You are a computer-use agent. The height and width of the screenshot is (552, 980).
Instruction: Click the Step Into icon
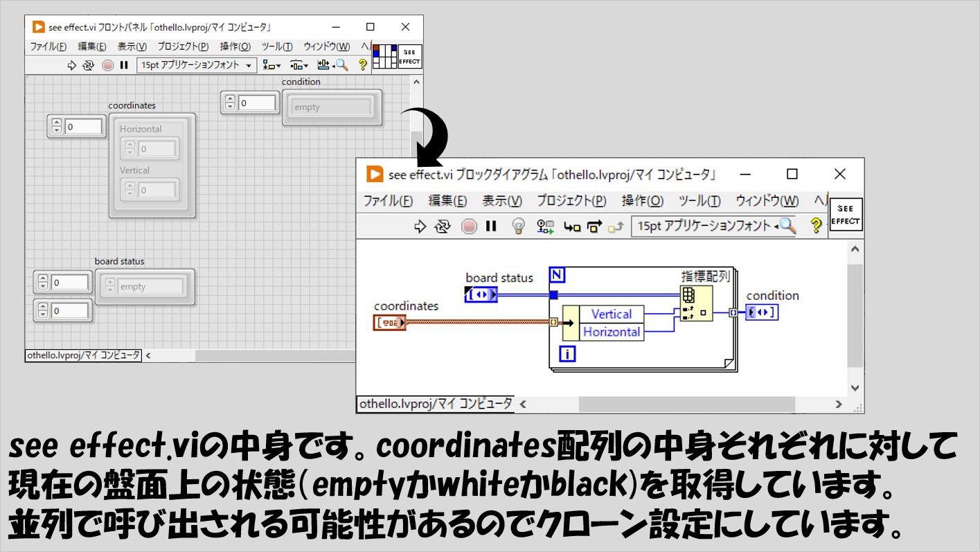[x=572, y=226]
